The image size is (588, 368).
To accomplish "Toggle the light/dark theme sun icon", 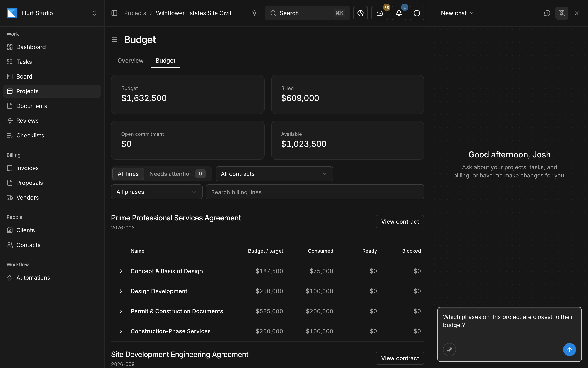I will coord(254,13).
